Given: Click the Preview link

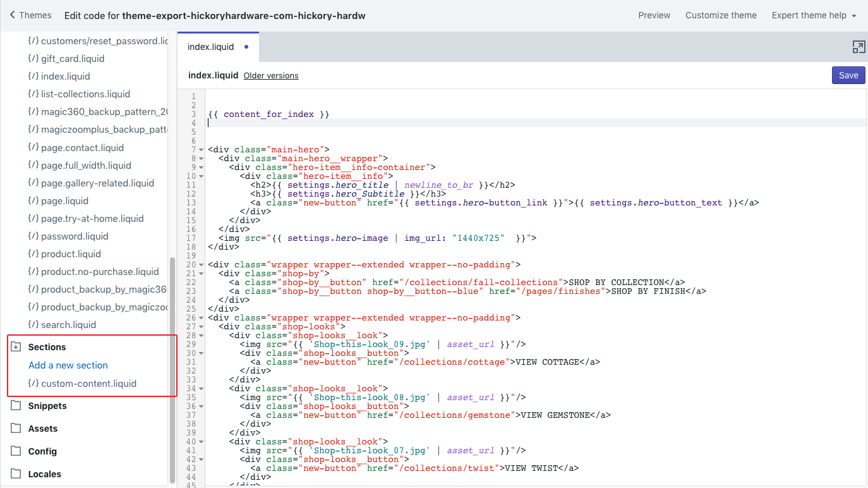Looking at the screenshot, I should tap(654, 15).
